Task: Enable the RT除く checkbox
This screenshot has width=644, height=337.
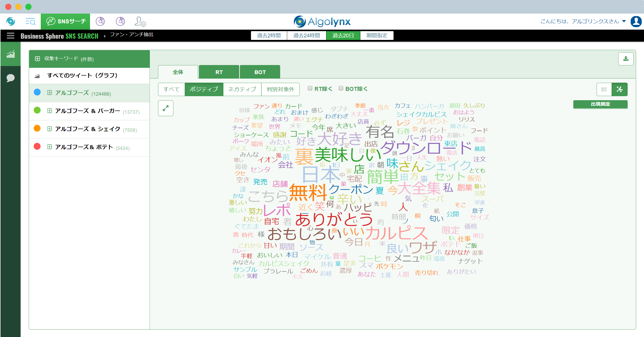Action: click(x=310, y=88)
